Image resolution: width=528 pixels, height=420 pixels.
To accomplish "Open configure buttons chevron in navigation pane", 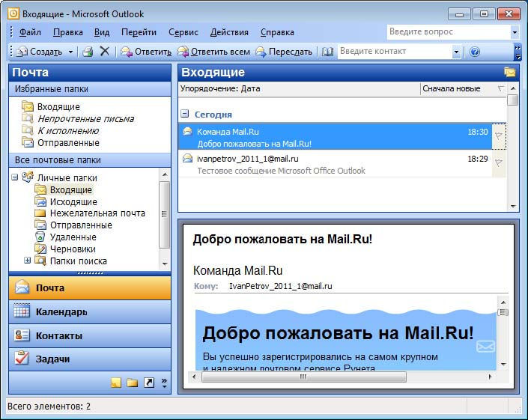I will click(x=164, y=383).
